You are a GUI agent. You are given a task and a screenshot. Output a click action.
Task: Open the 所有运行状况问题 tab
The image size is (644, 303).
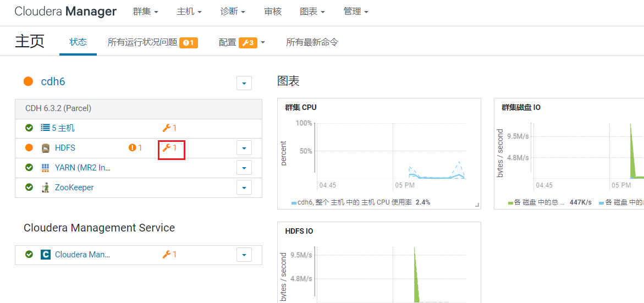pos(142,42)
